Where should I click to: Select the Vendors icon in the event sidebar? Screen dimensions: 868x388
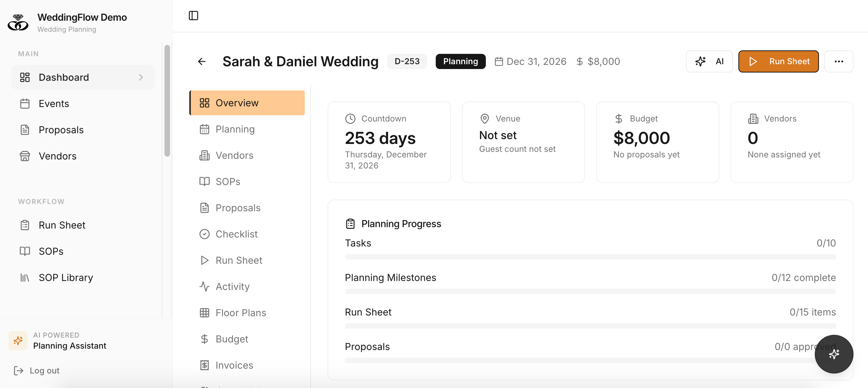point(205,155)
